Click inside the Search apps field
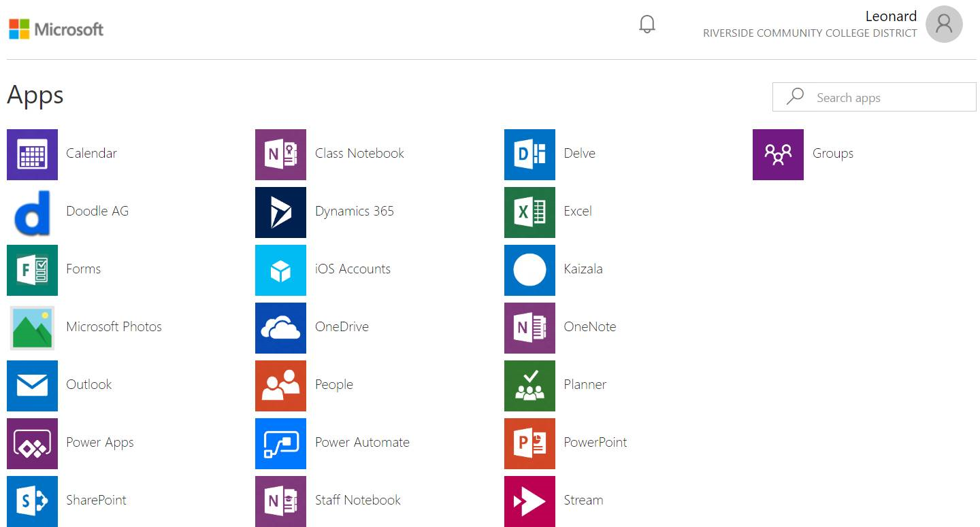The width and height of the screenshot is (980, 527). point(874,97)
